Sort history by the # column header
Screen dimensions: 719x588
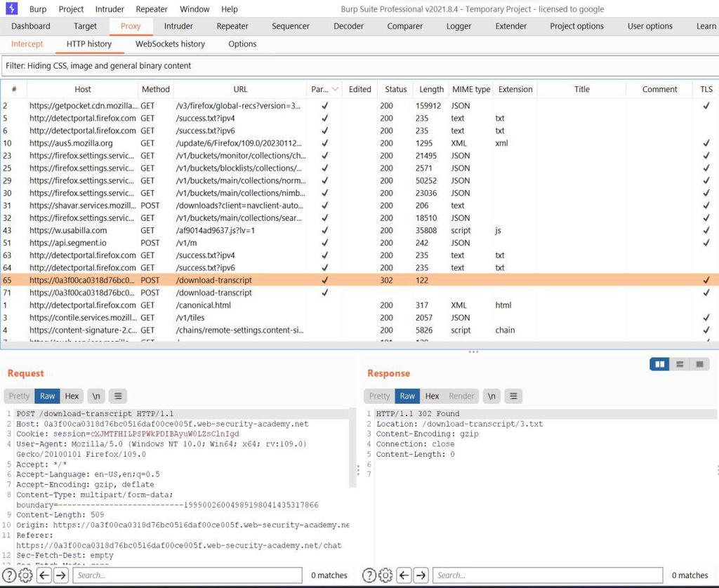click(x=14, y=89)
